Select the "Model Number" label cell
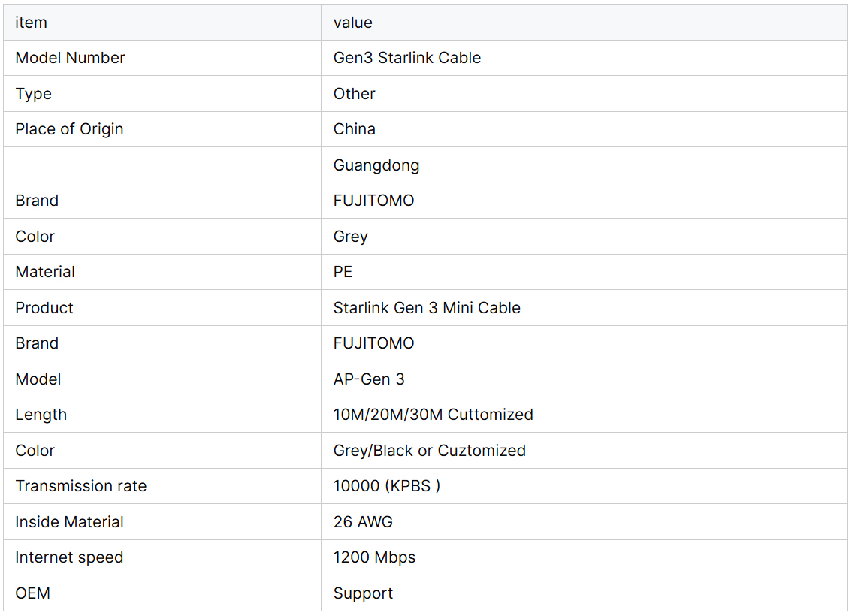This screenshot has height=616, width=852. (70, 58)
